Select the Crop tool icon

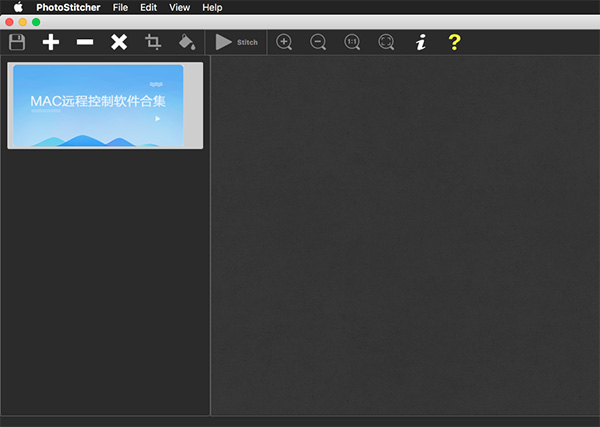[x=153, y=42]
